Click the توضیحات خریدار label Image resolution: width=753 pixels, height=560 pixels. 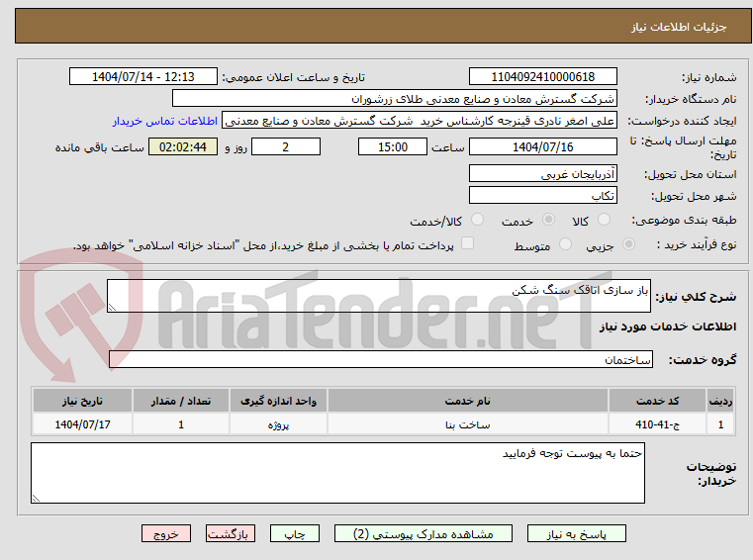711,474
